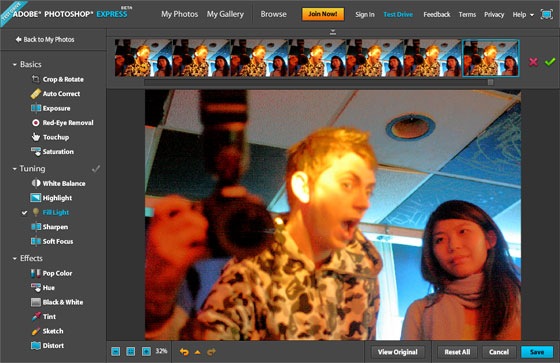Open the Distort tool icon
This screenshot has height=363, width=560.
pos(36,345)
